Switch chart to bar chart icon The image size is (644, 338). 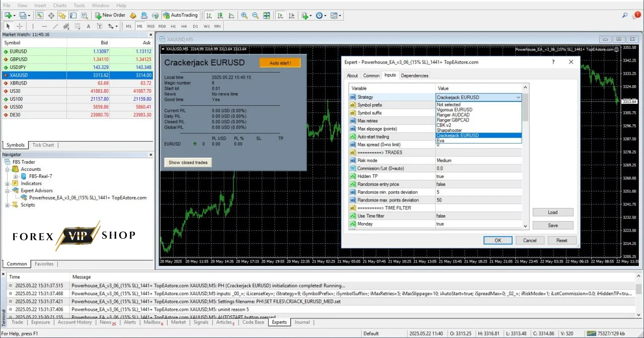pos(209,16)
